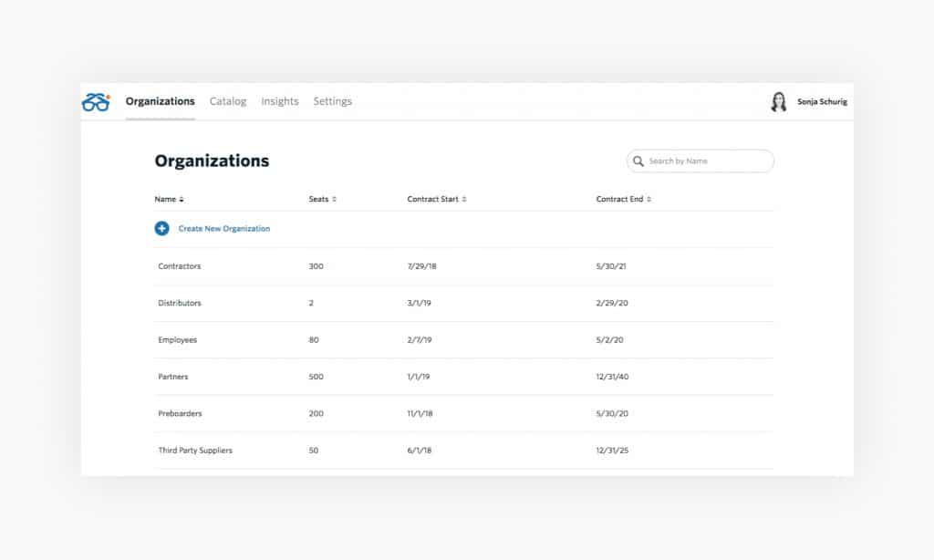Select seats value 80
Screen dimensions: 934x560
(314, 340)
